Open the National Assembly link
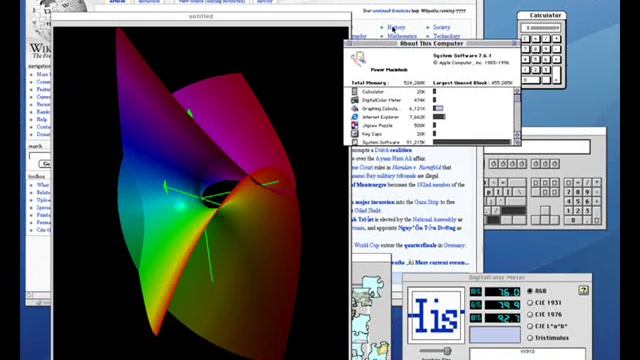The height and width of the screenshot is (360, 640). point(434,220)
